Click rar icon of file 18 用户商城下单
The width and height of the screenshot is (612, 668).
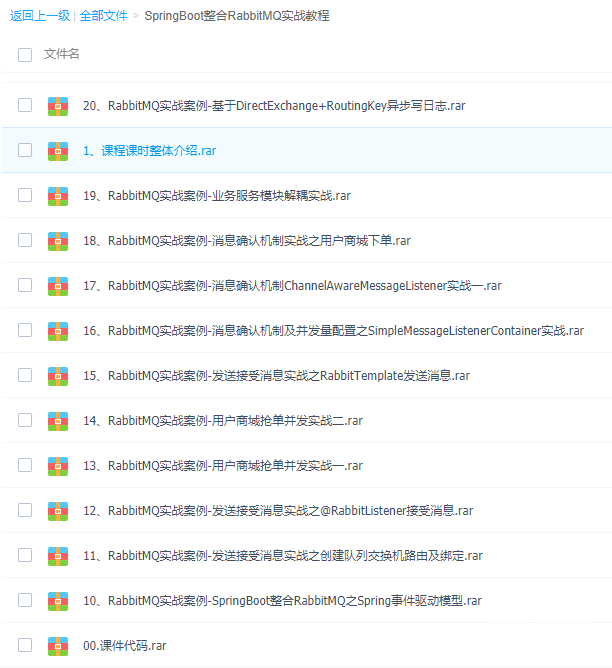pos(58,241)
